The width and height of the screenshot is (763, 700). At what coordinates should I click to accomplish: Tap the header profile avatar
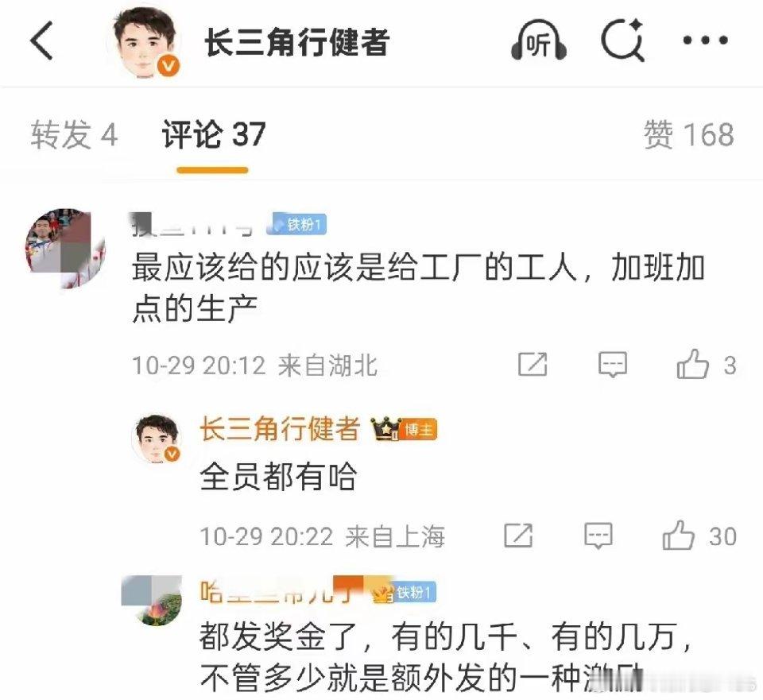(x=145, y=43)
